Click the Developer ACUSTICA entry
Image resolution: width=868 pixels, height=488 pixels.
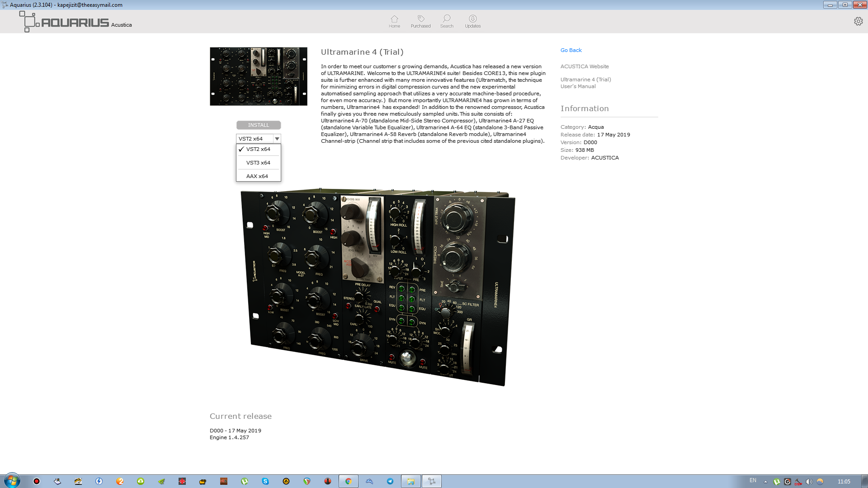point(590,158)
